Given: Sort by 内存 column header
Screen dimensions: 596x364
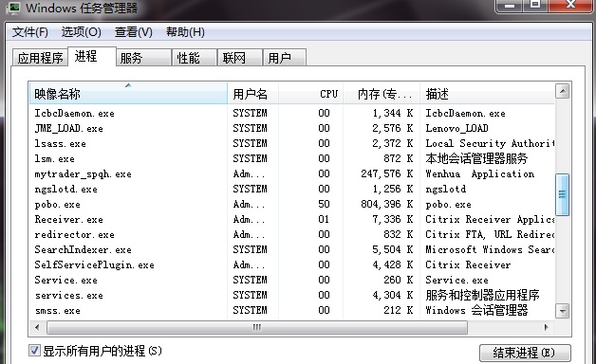Looking at the screenshot, I should [x=382, y=94].
